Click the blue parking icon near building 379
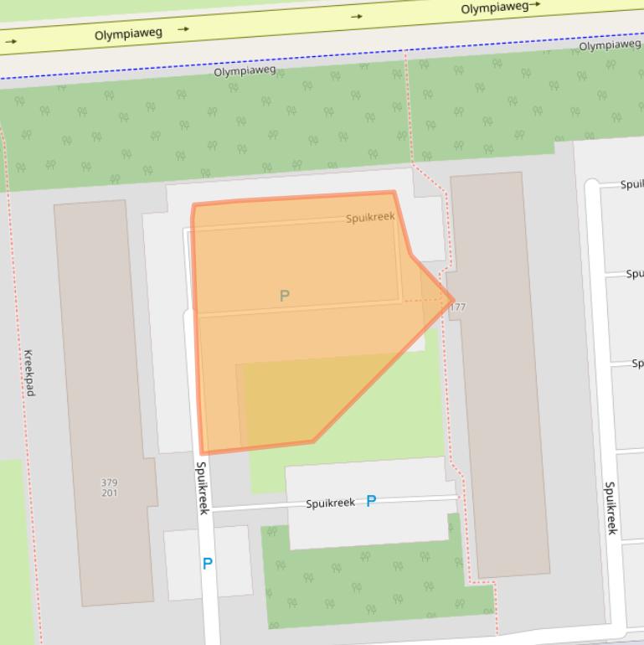The height and width of the screenshot is (645, 644). click(x=208, y=564)
